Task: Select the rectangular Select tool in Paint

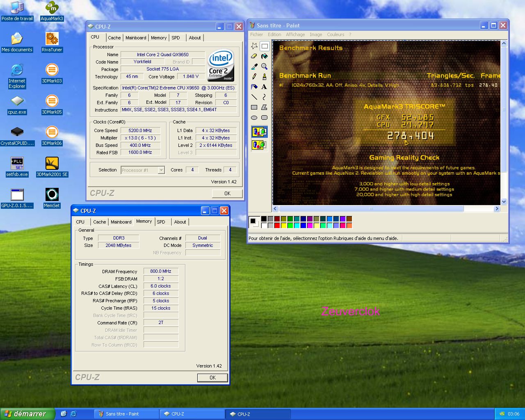Action: click(x=265, y=46)
